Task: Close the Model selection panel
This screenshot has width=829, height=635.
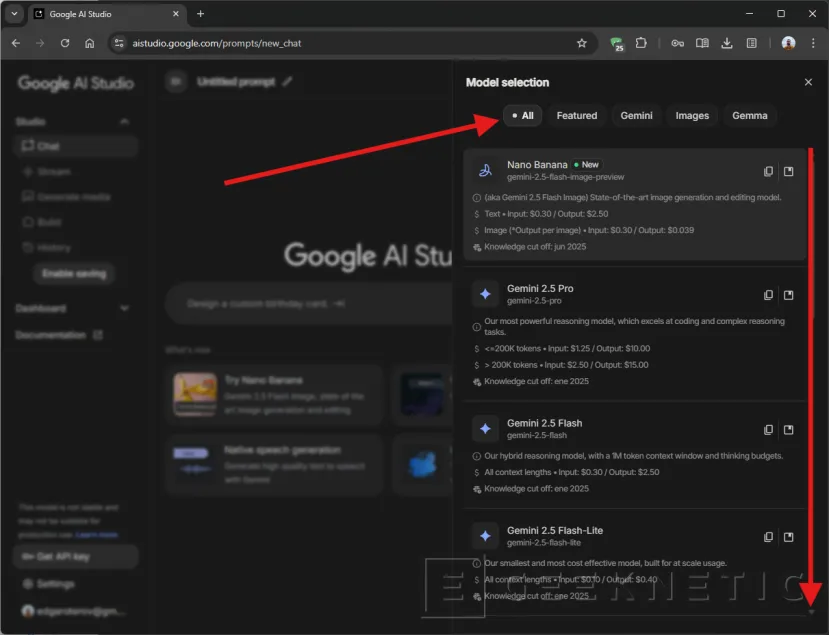Action: tap(808, 82)
